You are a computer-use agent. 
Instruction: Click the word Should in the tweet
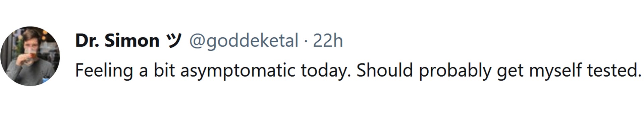coord(384,70)
